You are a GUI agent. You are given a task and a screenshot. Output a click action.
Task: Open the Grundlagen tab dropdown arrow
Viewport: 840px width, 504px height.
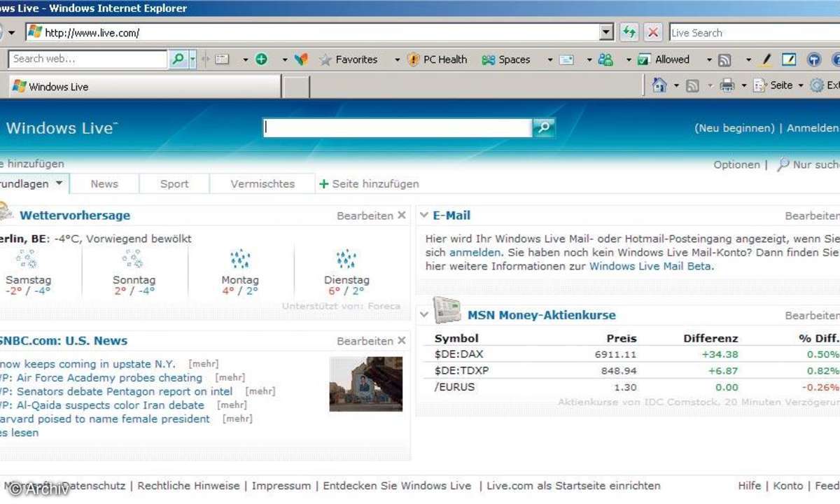59,184
